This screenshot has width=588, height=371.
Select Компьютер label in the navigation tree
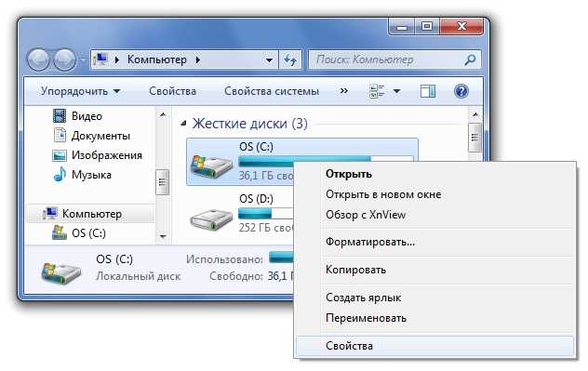click(92, 214)
